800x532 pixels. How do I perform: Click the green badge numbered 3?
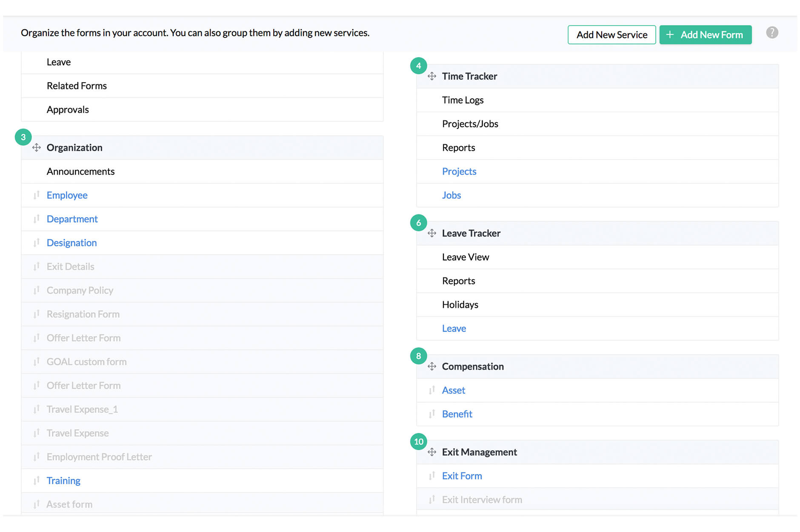tap(24, 137)
